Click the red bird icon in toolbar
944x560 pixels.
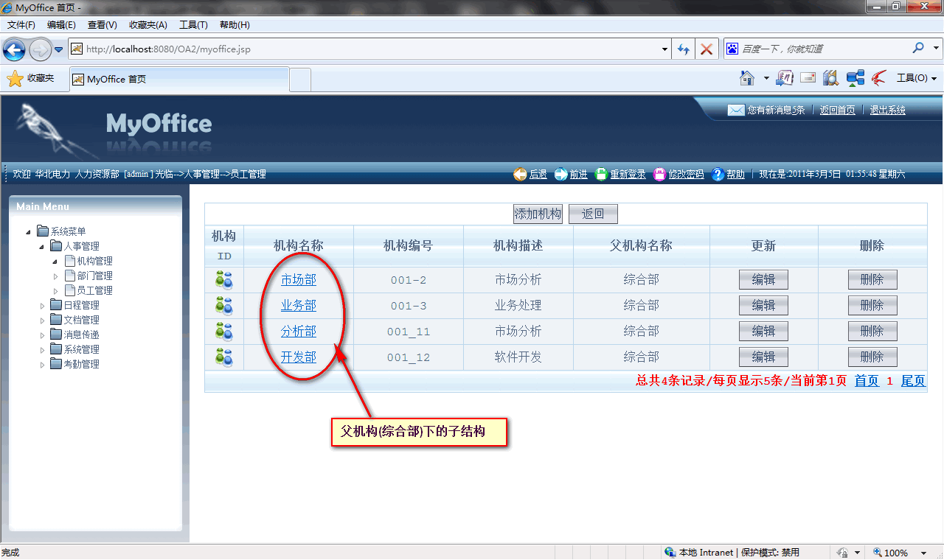[x=878, y=77]
